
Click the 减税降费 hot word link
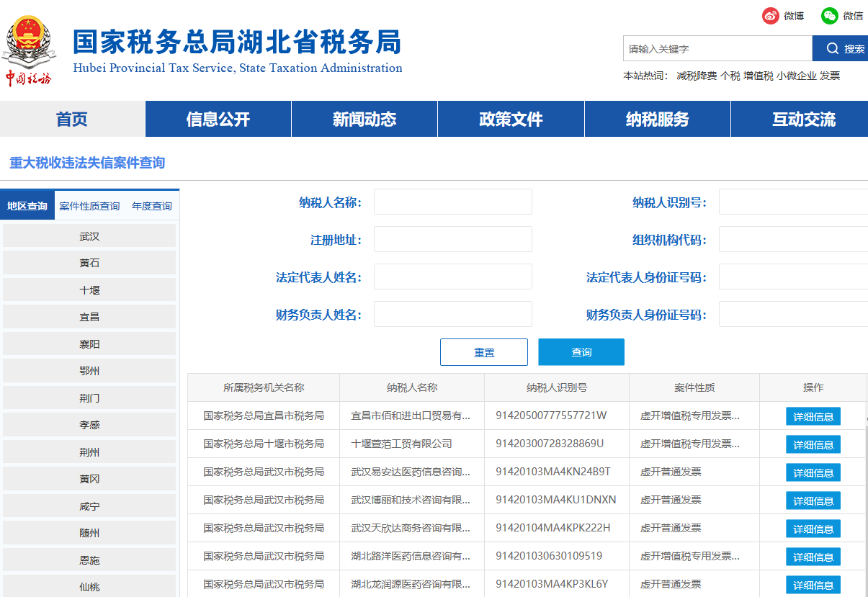pos(696,76)
